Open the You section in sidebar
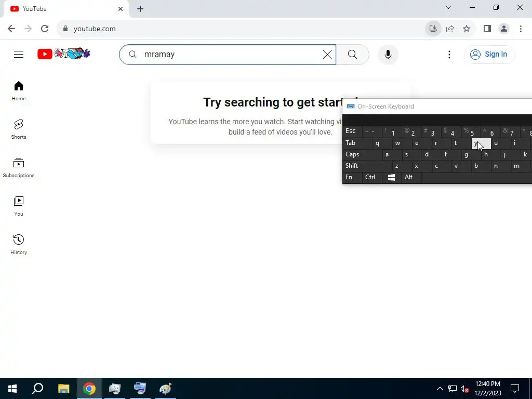This screenshot has width=532, height=399. pyautogui.click(x=19, y=206)
